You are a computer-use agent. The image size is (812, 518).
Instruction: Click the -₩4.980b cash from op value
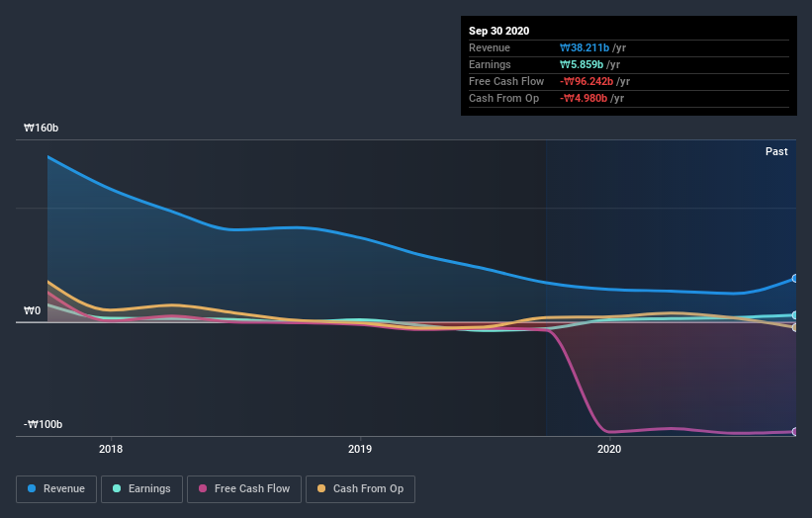coord(584,98)
